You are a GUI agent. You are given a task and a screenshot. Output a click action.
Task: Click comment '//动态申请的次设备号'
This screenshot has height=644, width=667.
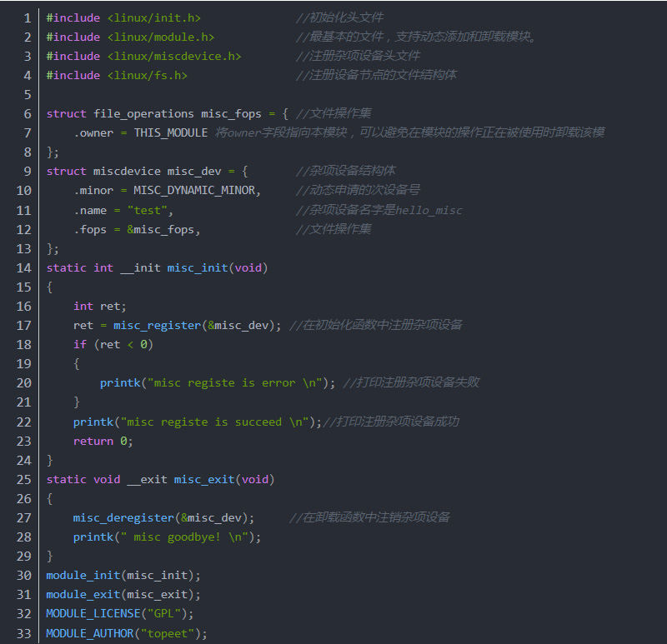(x=359, y=190)
